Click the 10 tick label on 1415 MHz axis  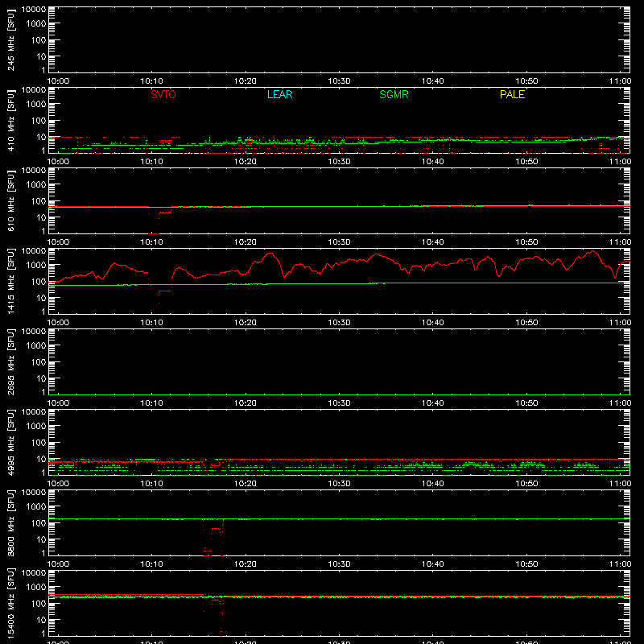pos(41,298)
